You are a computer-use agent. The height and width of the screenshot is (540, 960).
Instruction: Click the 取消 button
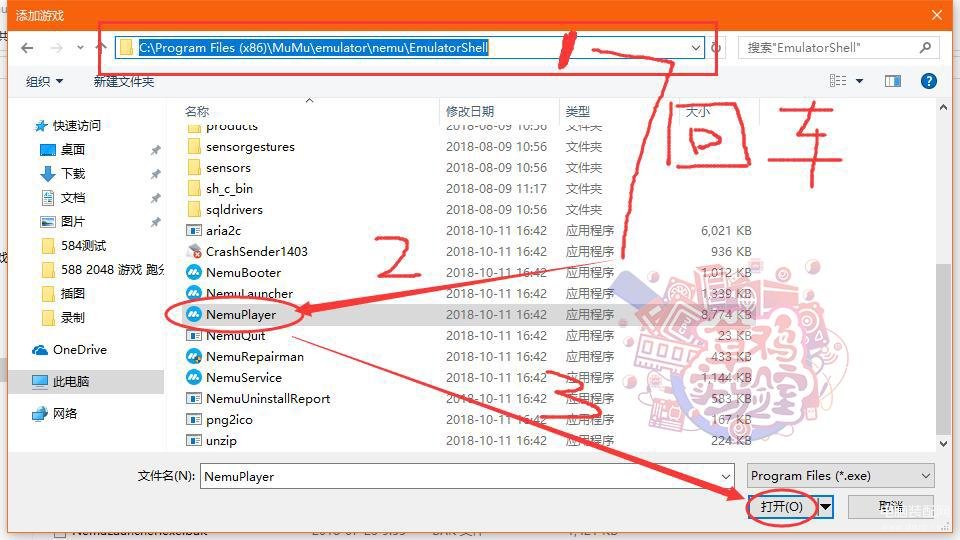pyautogui.click(x=891, y=506)
